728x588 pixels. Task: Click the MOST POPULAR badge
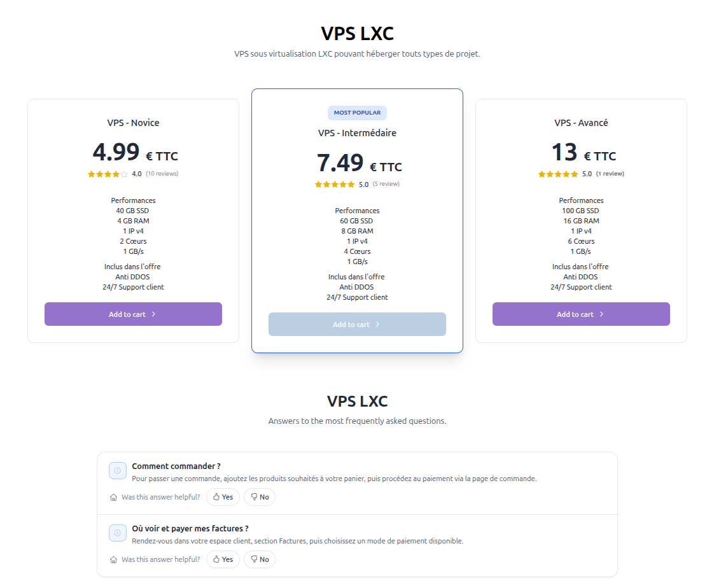357,113
